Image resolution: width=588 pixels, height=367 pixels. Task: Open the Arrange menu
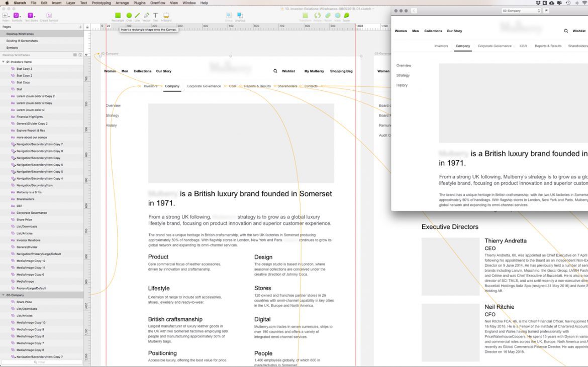[122, 3]
